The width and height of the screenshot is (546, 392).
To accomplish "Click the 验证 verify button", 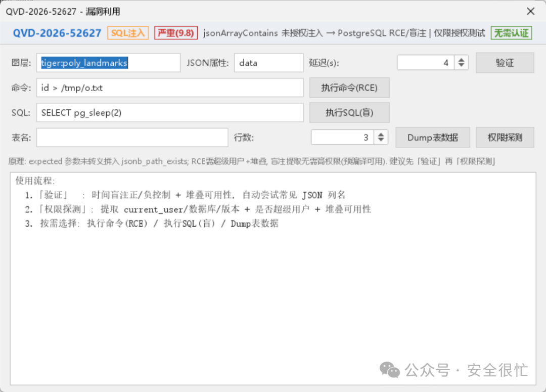I will [505, 63].
